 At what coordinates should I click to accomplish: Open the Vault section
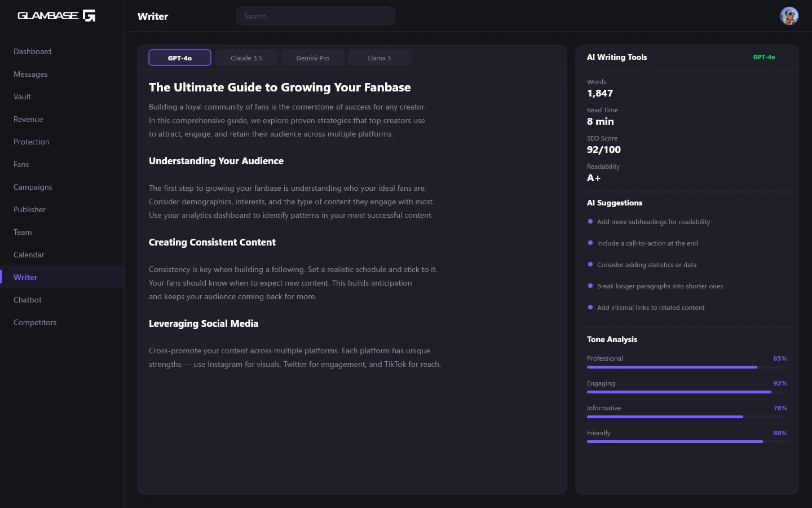click(23, 97)
